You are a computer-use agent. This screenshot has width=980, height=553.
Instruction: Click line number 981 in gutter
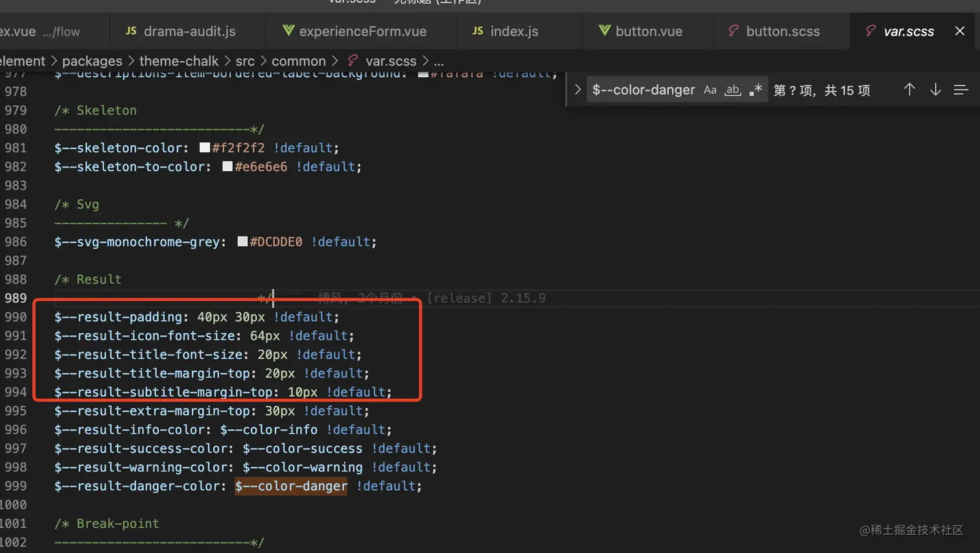(x=16, y=148)
